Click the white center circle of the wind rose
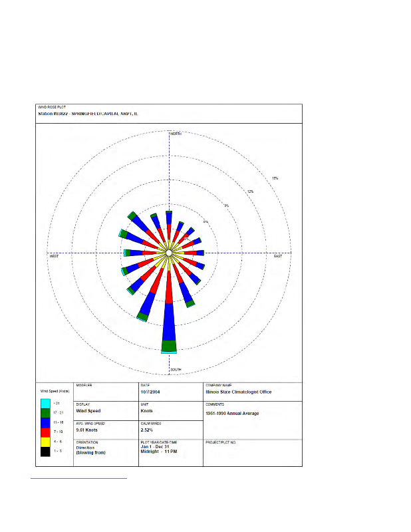The image size is (411, 532). (x=170, y=253)
